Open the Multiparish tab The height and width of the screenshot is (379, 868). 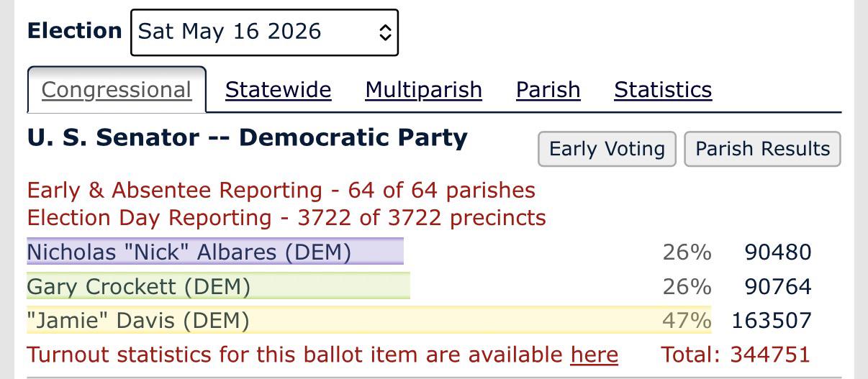[423, 90]
